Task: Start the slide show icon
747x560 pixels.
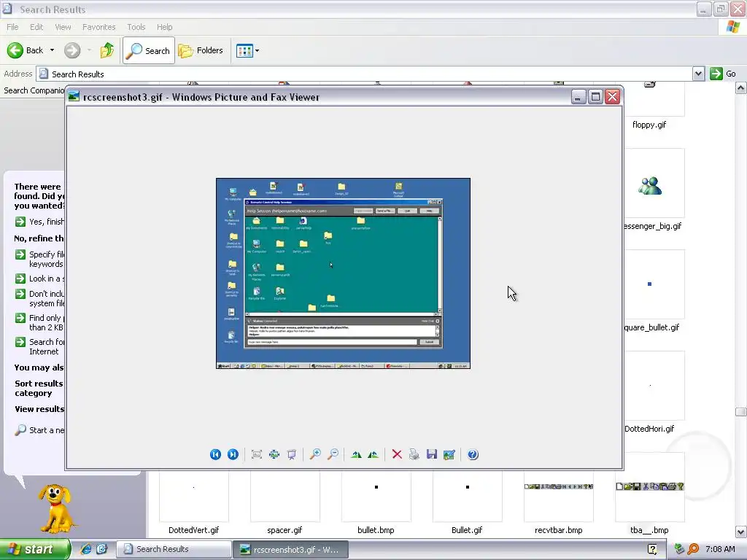Action: (292, 454)
